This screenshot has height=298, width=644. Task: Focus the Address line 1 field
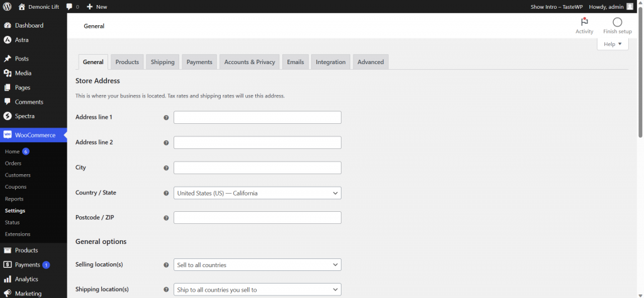[x=257, y=118]
